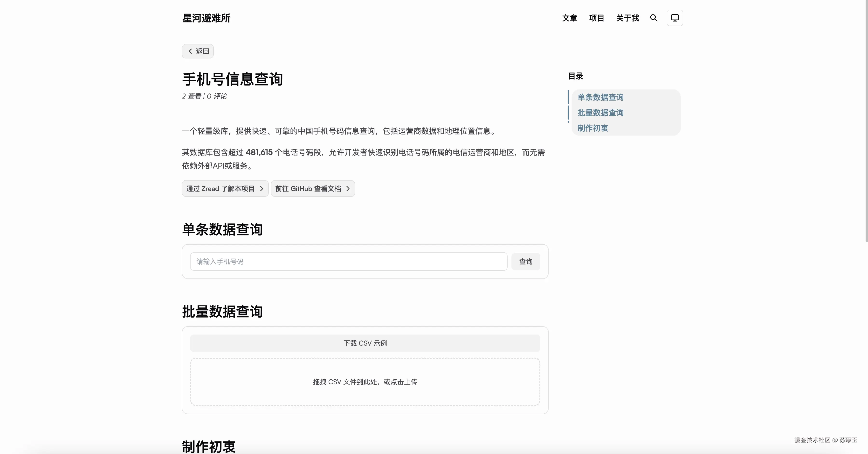
Task: Click 下载 CSV 示例 button
Action: click(x=365, y=343)
